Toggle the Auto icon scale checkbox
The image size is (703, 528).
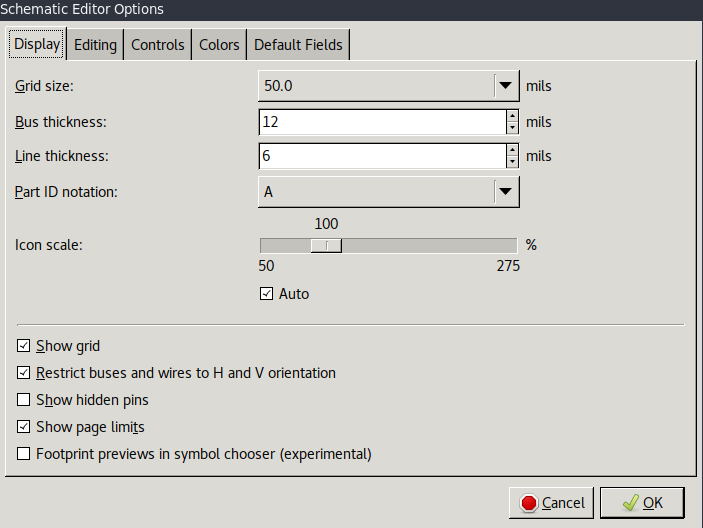(266, 294)
